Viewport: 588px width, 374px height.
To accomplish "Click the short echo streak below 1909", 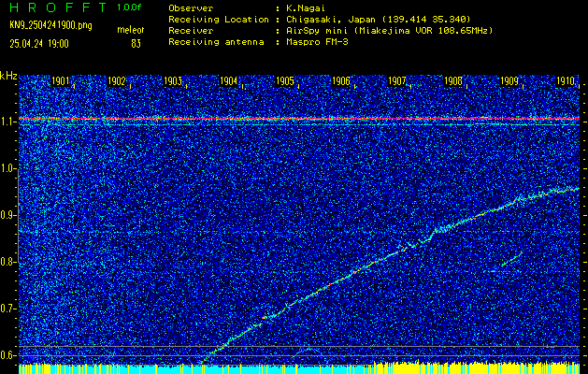I will pyautogui.click(x=512, y=259).
